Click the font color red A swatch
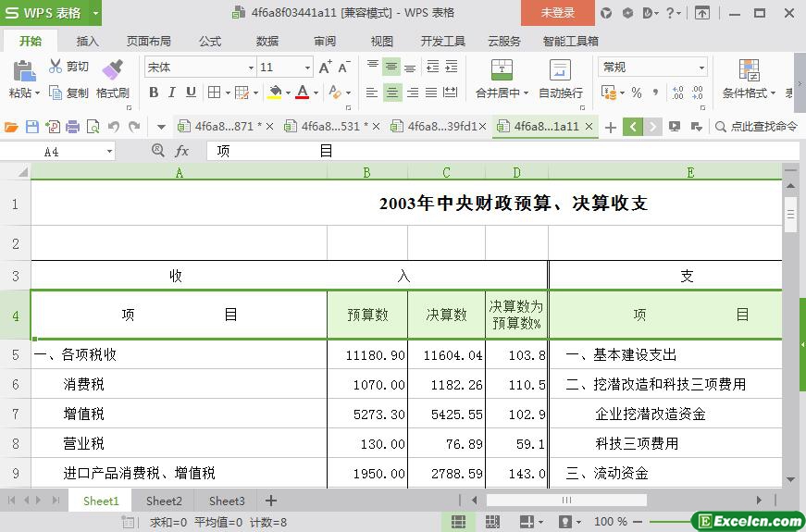Viewport: 806px width, 532px height. click(302, 93)
